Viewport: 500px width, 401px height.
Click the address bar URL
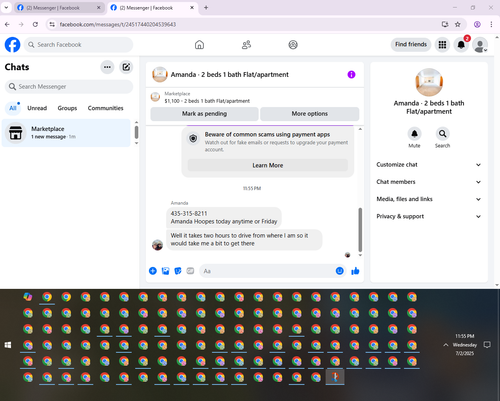tap(118, 24)
